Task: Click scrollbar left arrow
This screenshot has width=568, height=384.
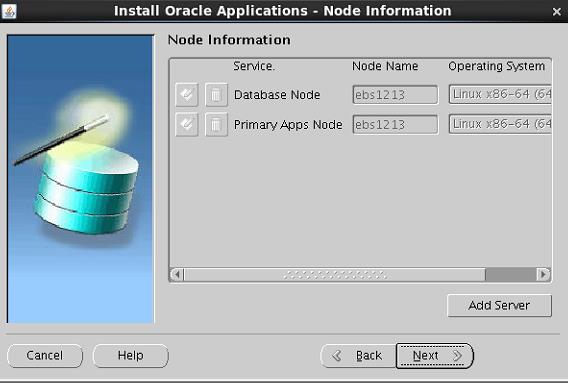Action: pos(177,275)
